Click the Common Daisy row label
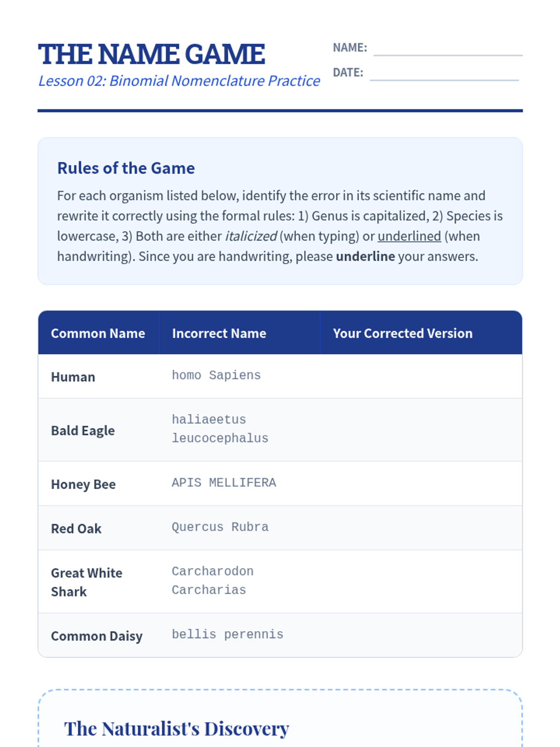This screenshot has height=747, width=560. [97, 636]
